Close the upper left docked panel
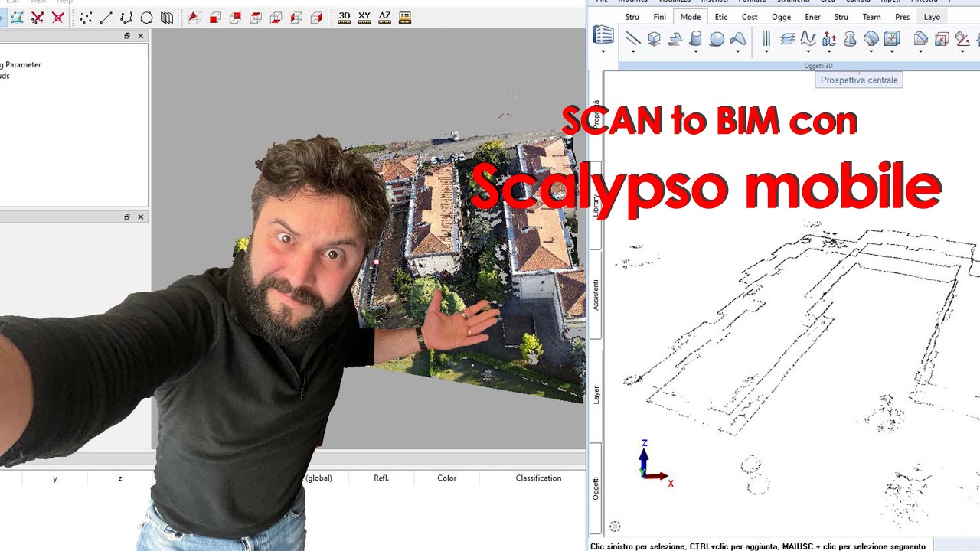This screenshot has width=980, height=551. tap(140, 36)
